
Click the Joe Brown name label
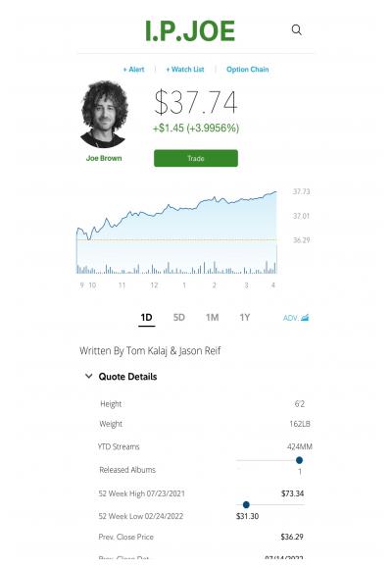104,158
